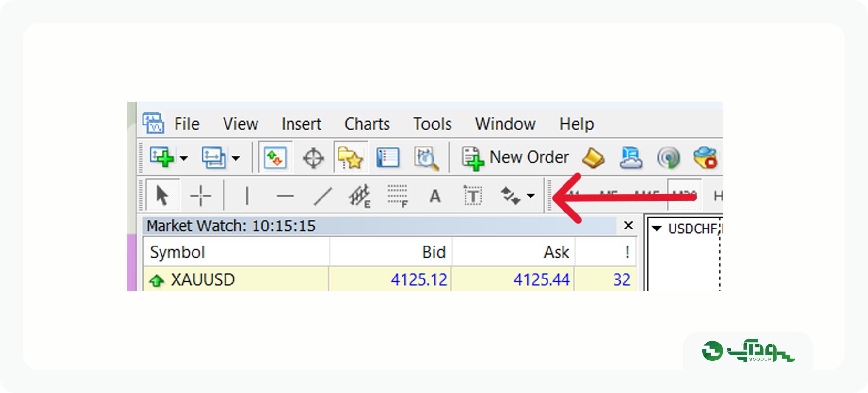The height and width of the screenshot is (393, 868).
Task: Click the MetaTrader application icon beside File
Action: [x=153, y=123]
